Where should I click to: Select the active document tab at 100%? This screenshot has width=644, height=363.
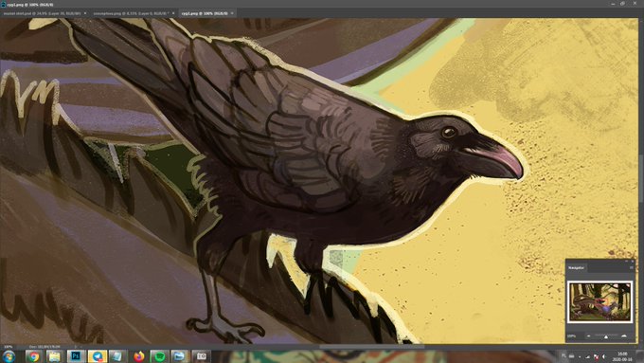(x=205, y=13)
